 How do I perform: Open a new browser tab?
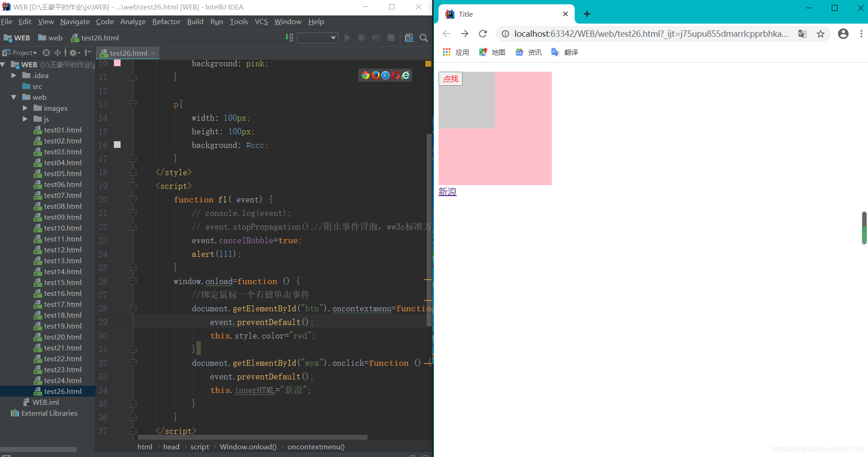[x=587, y=14]
